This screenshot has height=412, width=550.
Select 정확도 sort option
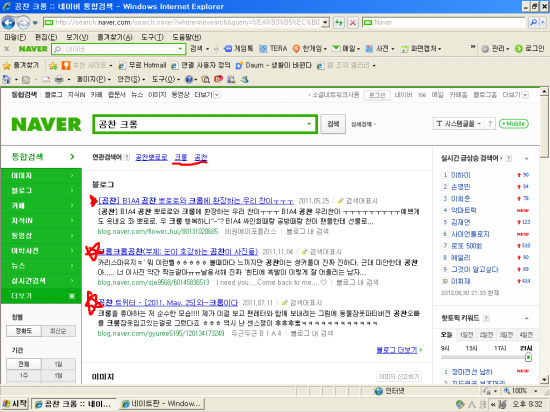coord(24,331)
